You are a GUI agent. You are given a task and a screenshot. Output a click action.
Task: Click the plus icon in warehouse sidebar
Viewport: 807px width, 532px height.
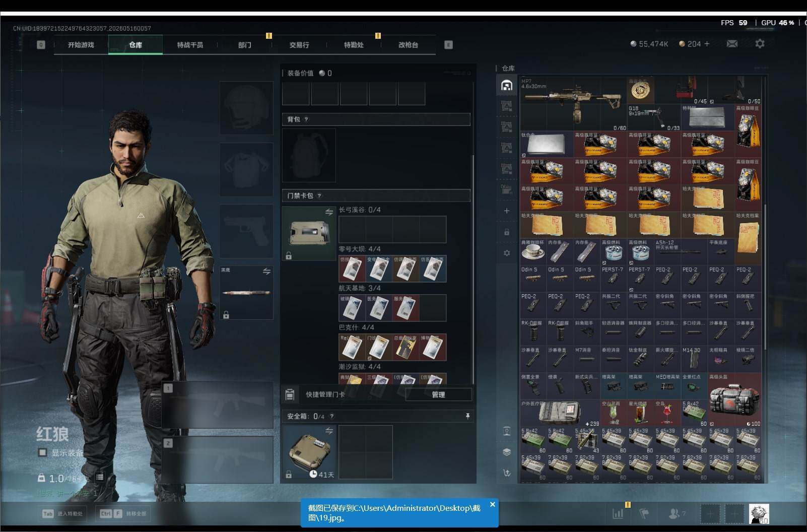tap(507, 211)
